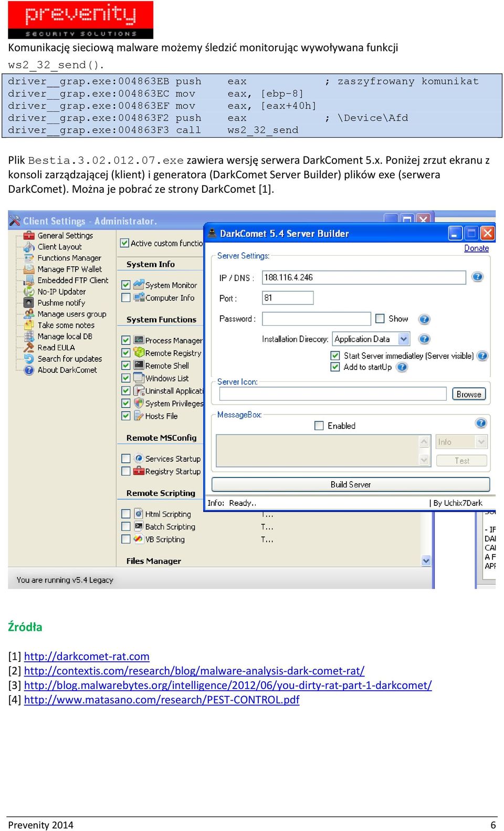
Task: Click the Search for updates icon
Action: pos(29,359)
